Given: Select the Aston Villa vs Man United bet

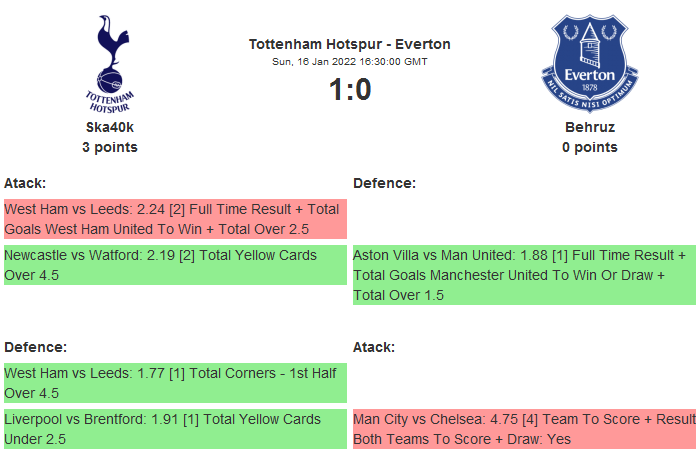Looking at the screenshot, I should [x=524, y=275].
